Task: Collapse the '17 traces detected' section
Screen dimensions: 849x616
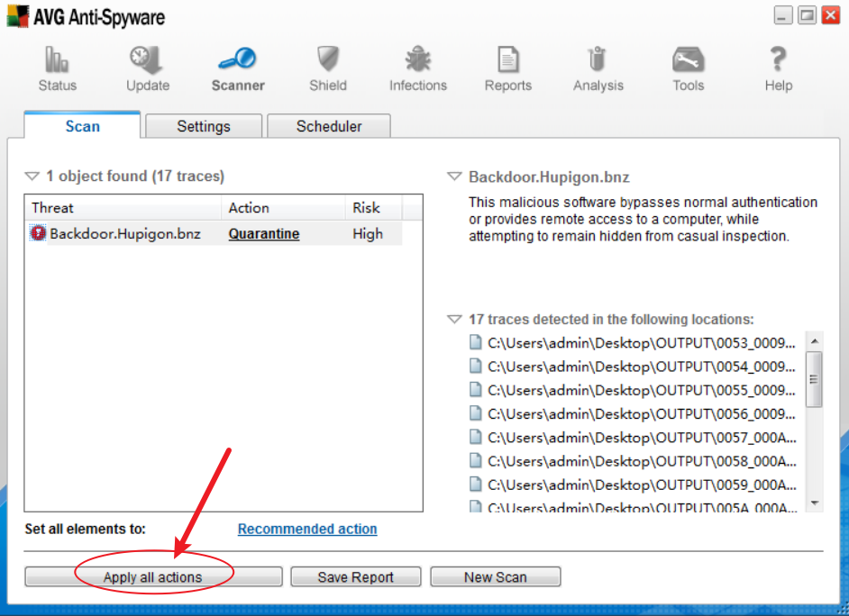Action: point(454,319)
